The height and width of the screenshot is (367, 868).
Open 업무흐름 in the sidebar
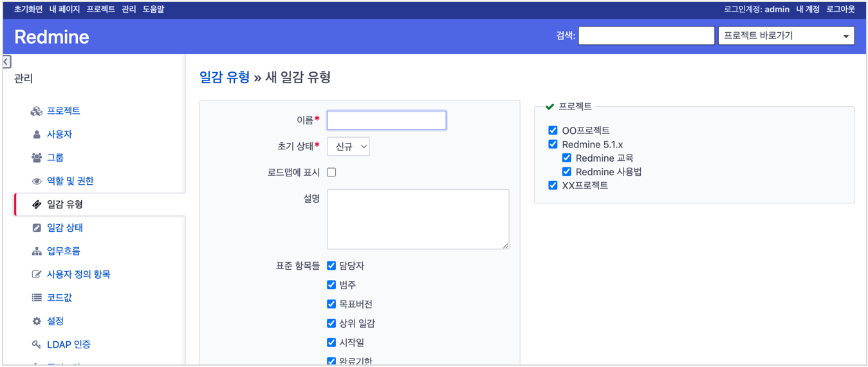coord(64,251)
